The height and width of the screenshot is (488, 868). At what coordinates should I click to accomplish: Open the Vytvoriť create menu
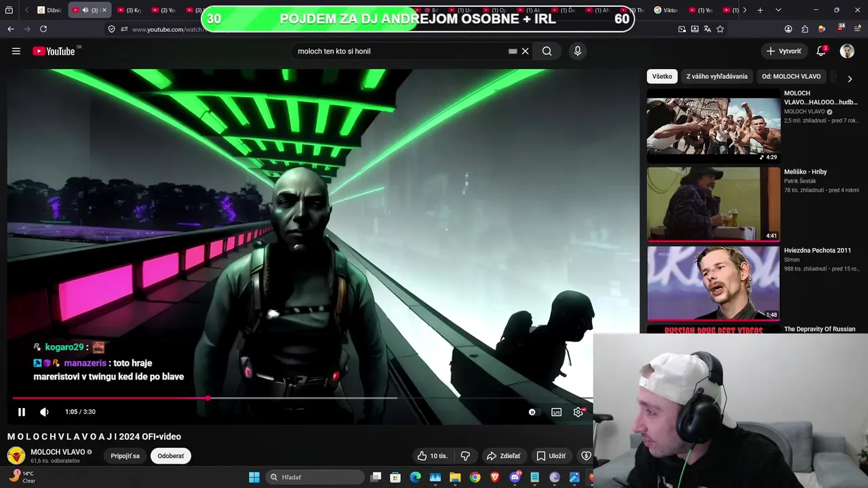coord(783,51)
